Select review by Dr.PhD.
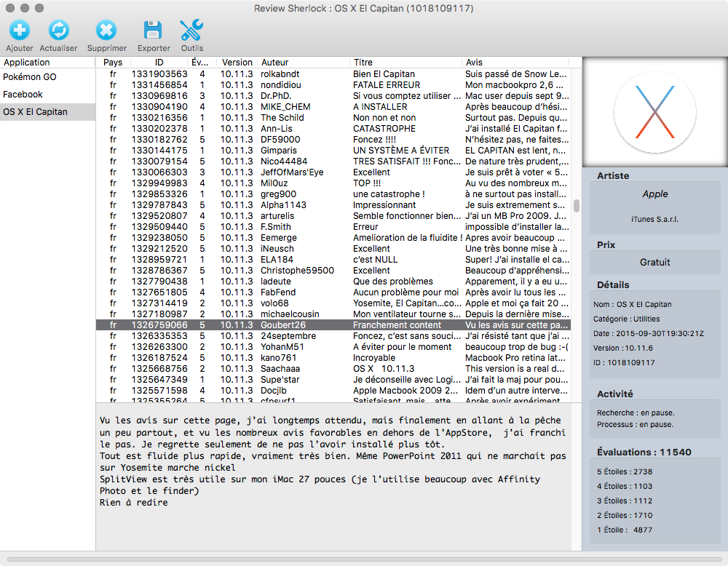Screen dimensions: 728x566 point(333,96)
